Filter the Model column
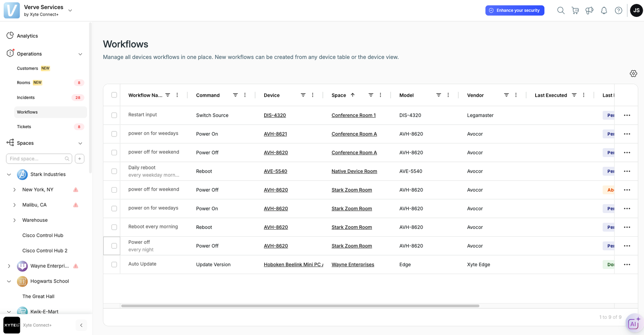This screenshot has height=335, width=644. (x=439, y=95)
